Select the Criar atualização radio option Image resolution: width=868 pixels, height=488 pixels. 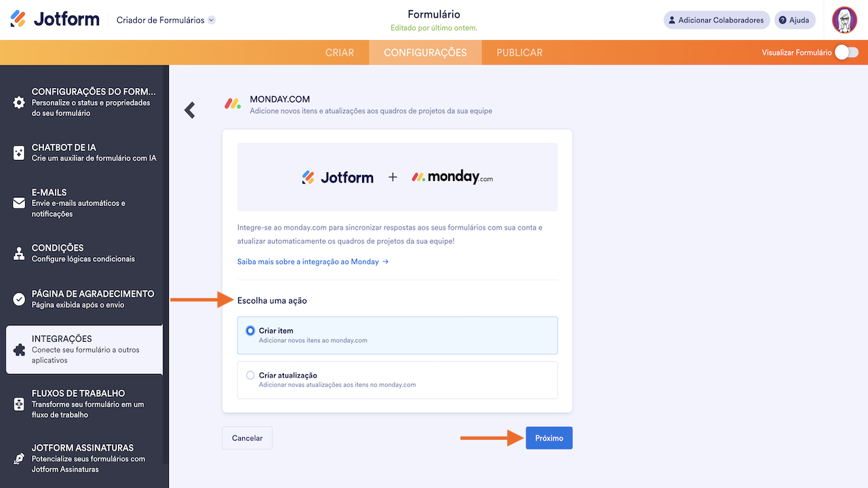[250, 375]
